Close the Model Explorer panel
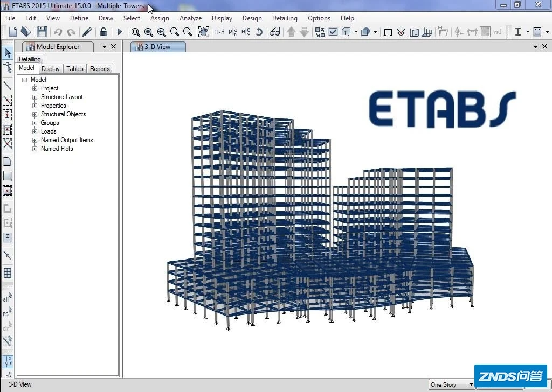The height and width of the screenshot is (392, 552). pos(114,47)
